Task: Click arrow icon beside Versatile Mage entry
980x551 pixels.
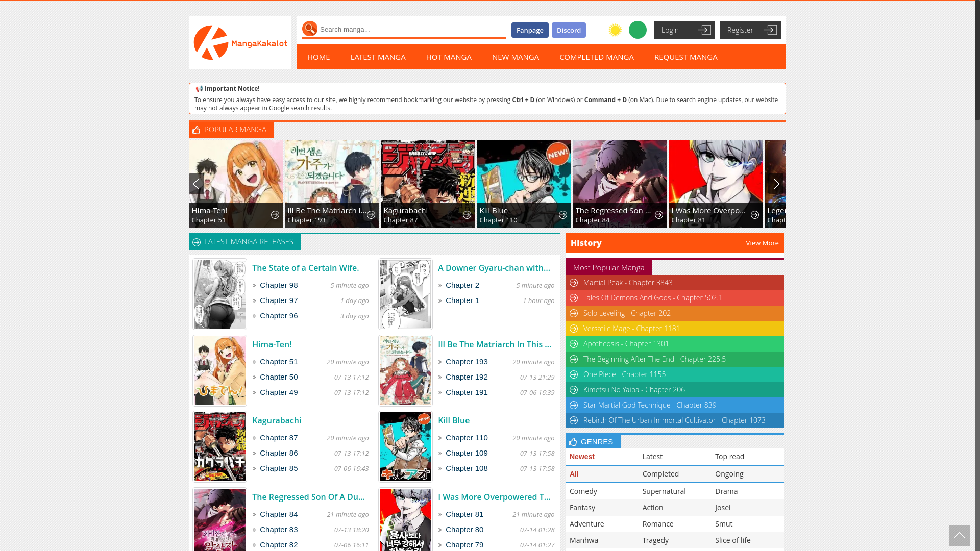Action: [574, 329]
